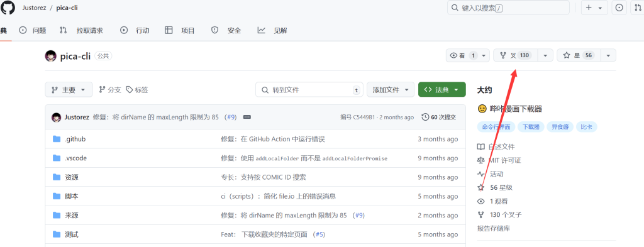
Task: Switch to the 问题 tab
Action: [33, 30]
